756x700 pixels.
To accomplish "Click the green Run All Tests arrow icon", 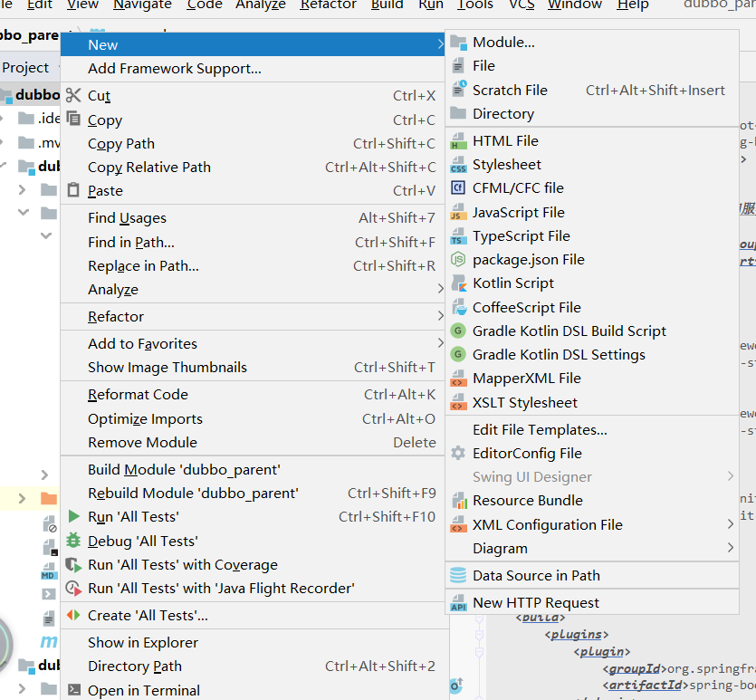I will (73, 516).
